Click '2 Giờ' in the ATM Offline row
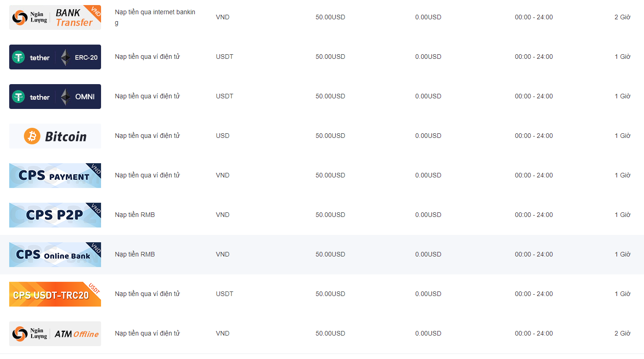 (622, 333)
